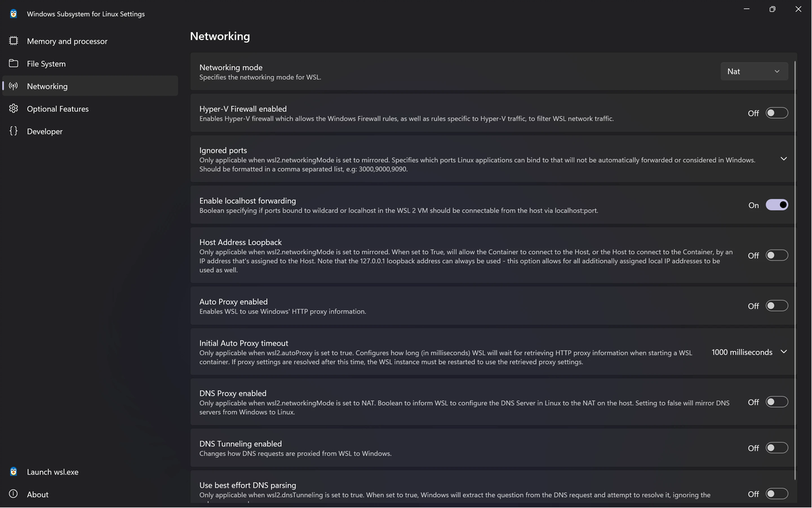Turn off Enable localhost forwarding
Screen dimensions: 812x508
pyautogui.click(x=777, y=205)
